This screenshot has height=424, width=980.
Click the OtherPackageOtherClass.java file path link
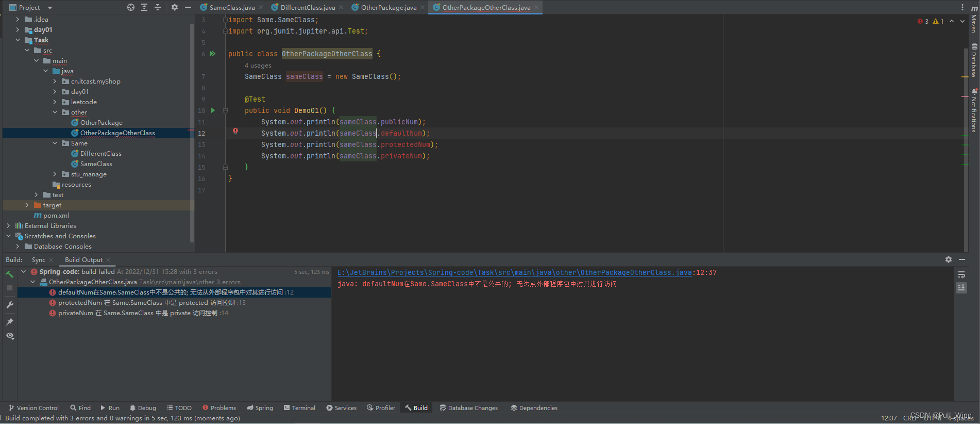514,272
